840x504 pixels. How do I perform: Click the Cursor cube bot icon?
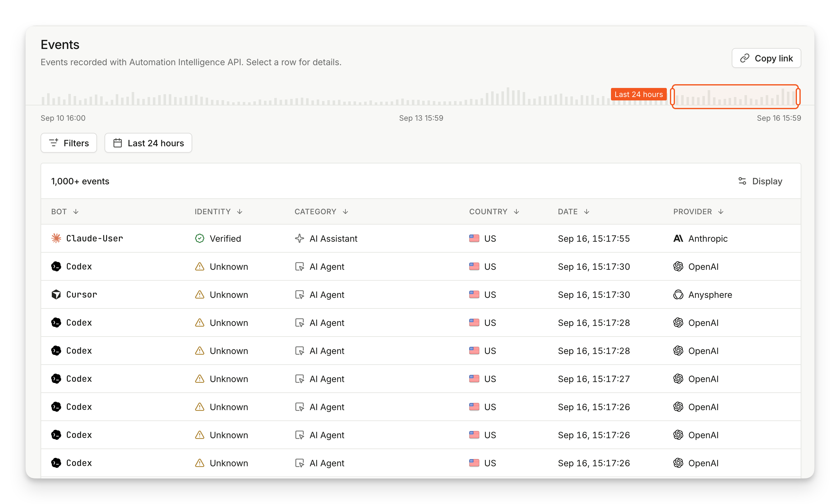pos(56,294)
